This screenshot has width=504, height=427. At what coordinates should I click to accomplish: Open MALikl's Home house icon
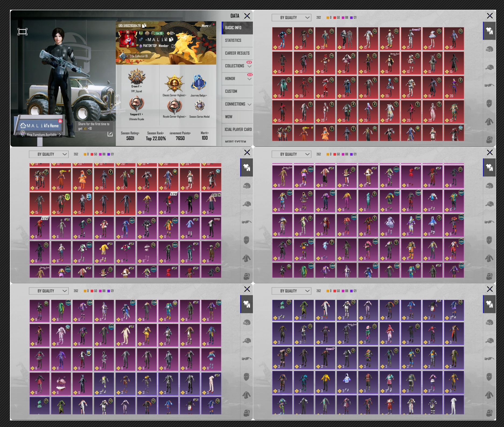tap(23, 125)
